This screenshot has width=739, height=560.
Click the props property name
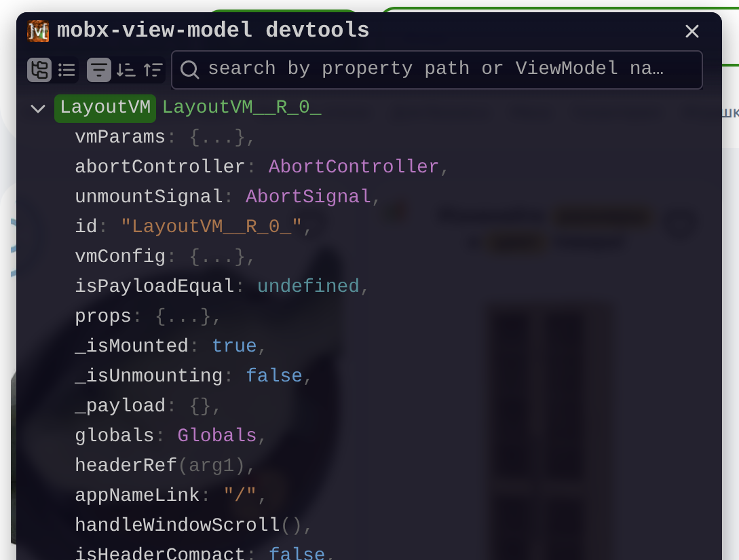[103, 316]
